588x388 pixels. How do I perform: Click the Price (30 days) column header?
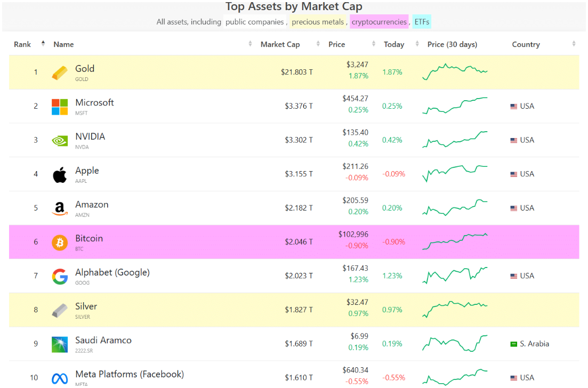tap(452, 45)
